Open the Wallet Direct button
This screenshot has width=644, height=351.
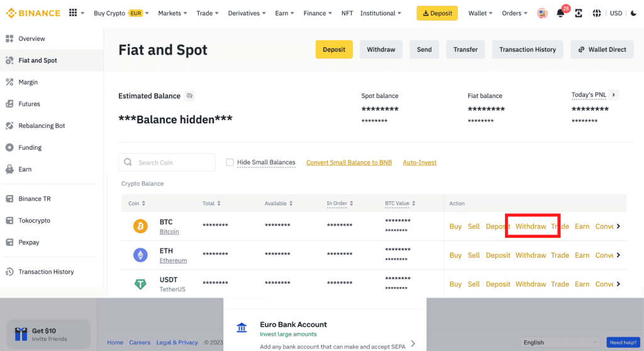point(602,49)
